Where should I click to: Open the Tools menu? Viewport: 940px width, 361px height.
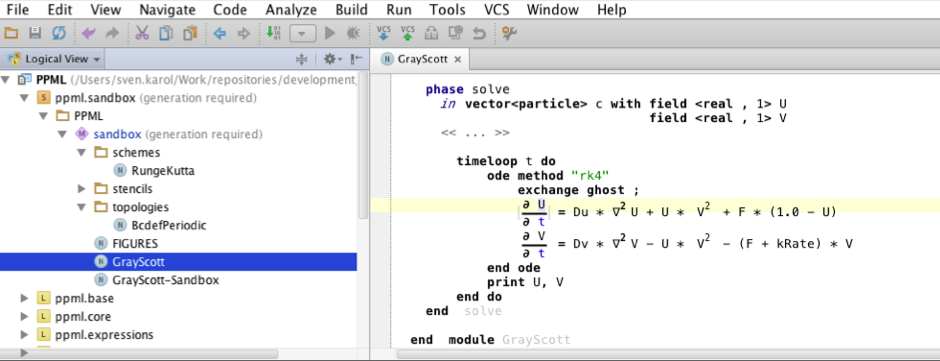[x=447, y=10]
